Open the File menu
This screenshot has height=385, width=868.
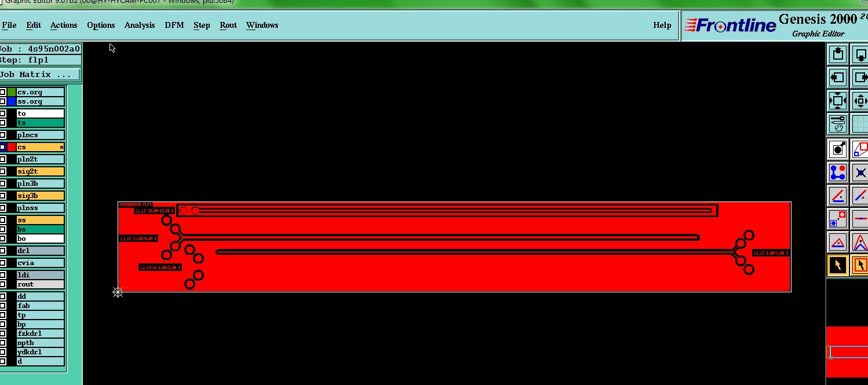tap(9, 25)
